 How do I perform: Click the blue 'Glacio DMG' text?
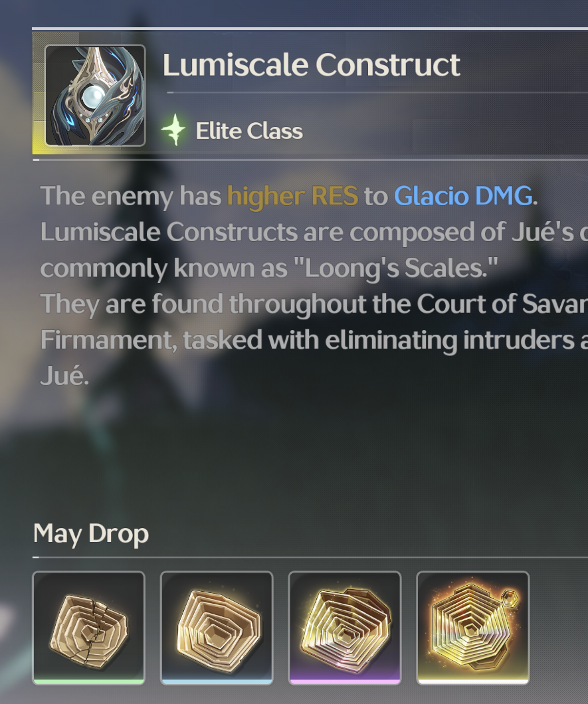point(463,196)
